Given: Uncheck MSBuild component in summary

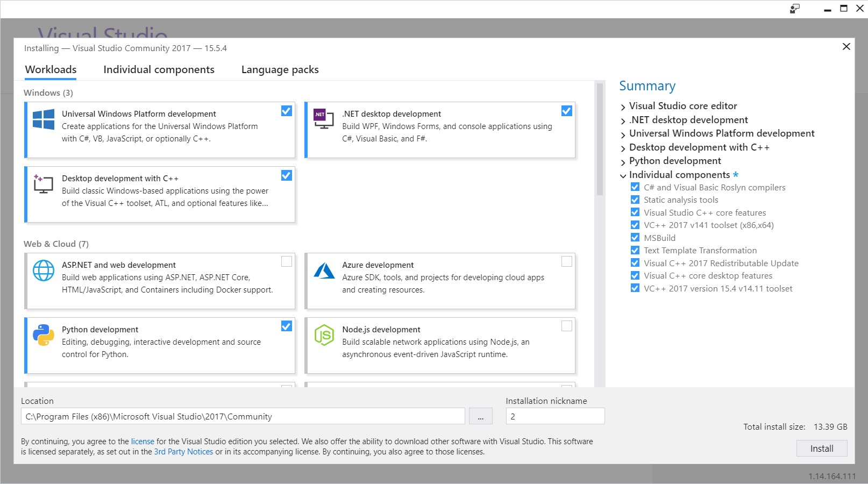Looking at the screenshot, I should tap(635, 238).
